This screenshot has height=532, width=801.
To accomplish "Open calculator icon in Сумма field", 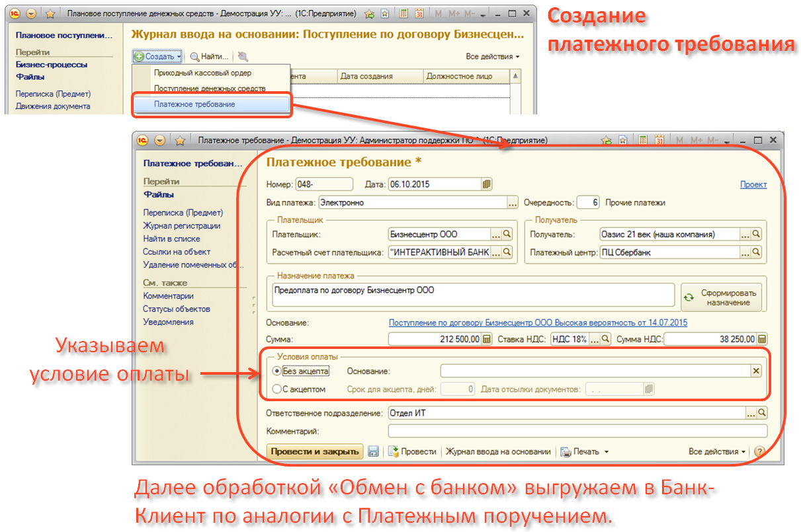I will point(487,340).
